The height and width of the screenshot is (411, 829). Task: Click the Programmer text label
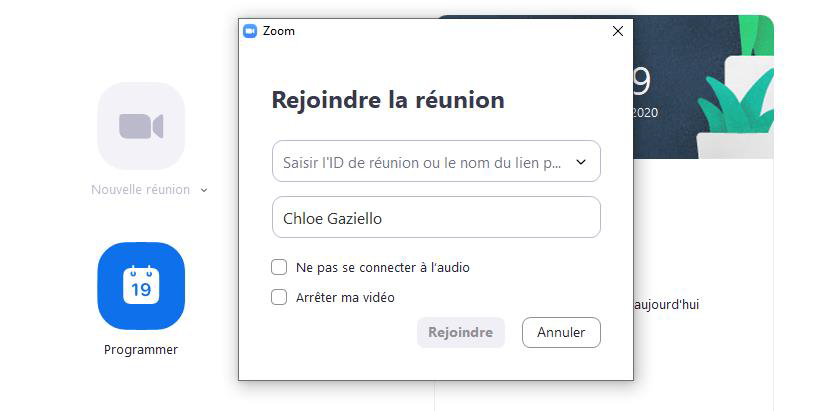[141, 350]
